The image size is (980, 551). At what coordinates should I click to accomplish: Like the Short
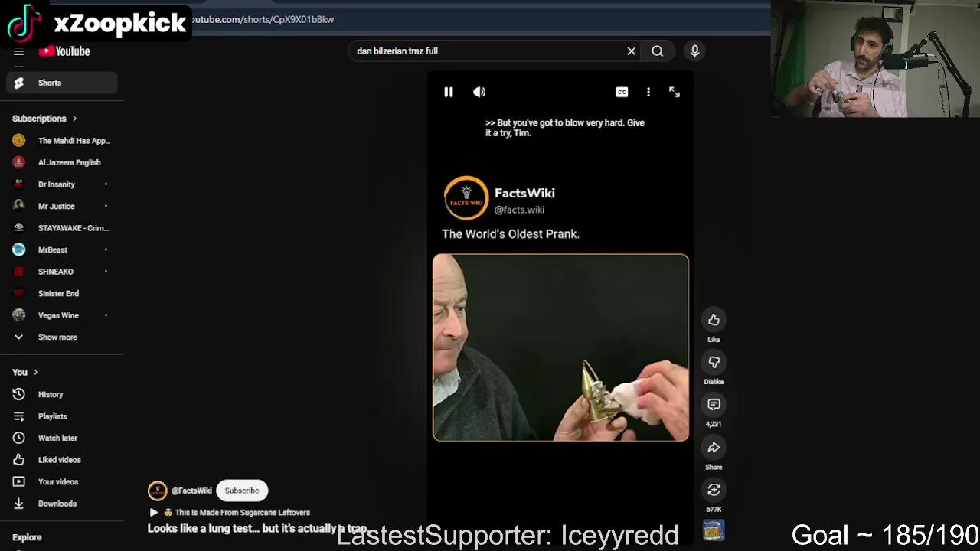click(x=714, y=320)
